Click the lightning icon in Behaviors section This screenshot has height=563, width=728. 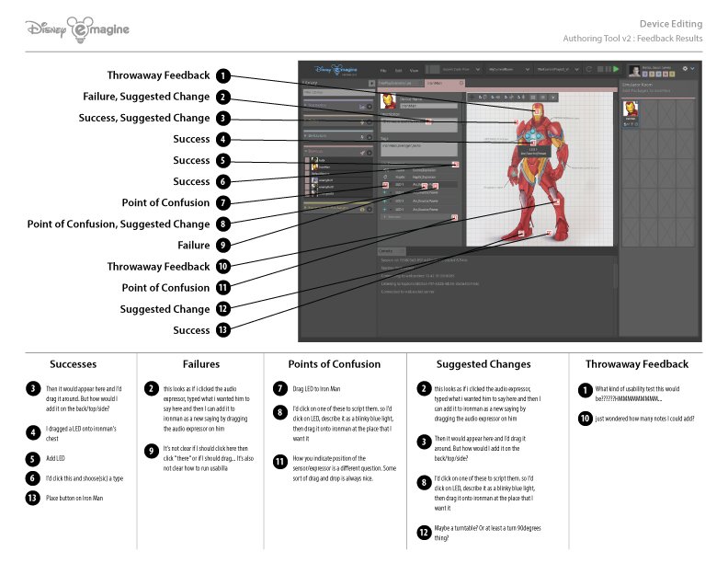[362, 137]
